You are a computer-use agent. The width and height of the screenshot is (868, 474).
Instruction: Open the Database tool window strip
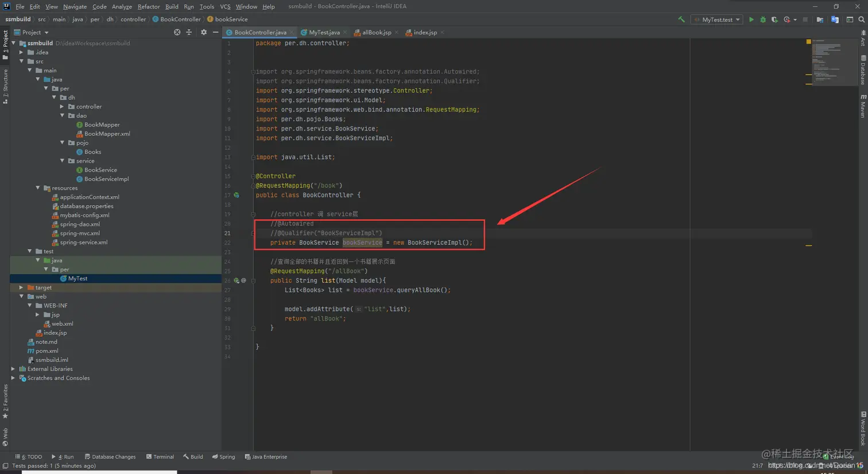click(x=863, y=70)
